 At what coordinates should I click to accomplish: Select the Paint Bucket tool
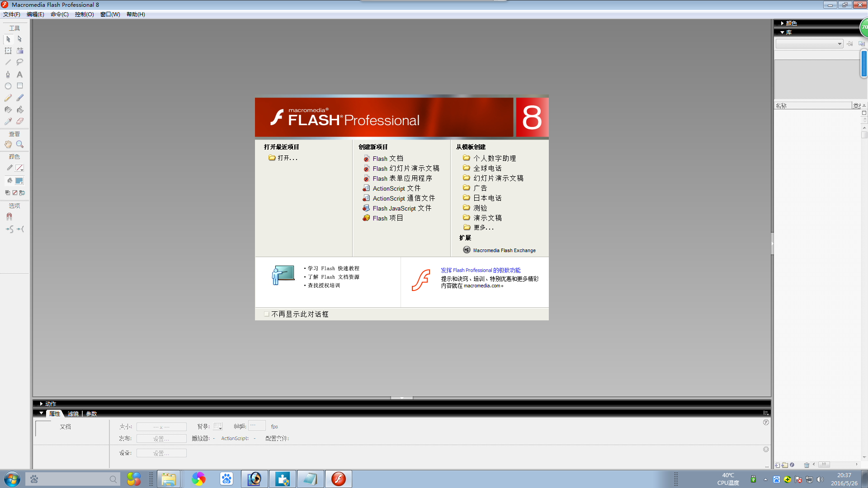pos(20,110)
